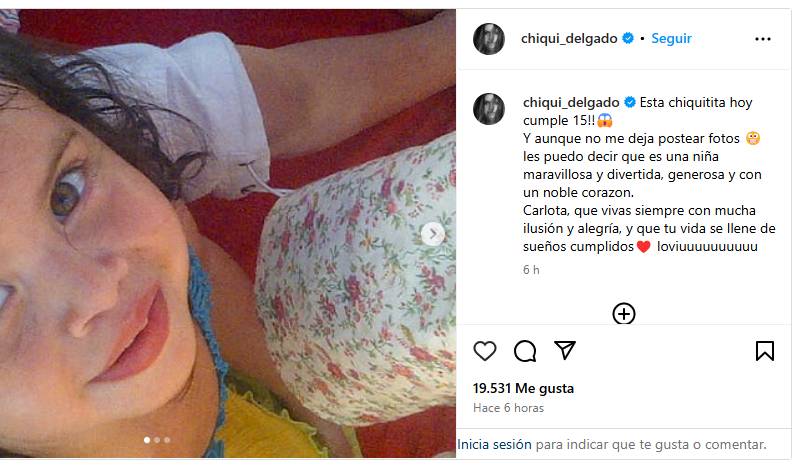Click the header profile avatar picture
The width and height of the screenshot is (792, 475).
pyautogui.click(x=488, y=39)
